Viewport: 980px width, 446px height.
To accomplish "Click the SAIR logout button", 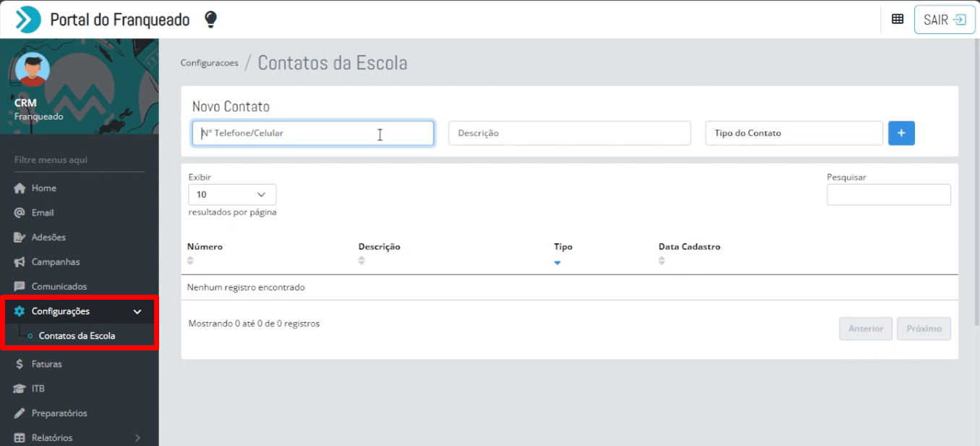I will click(x=945, y=20).
